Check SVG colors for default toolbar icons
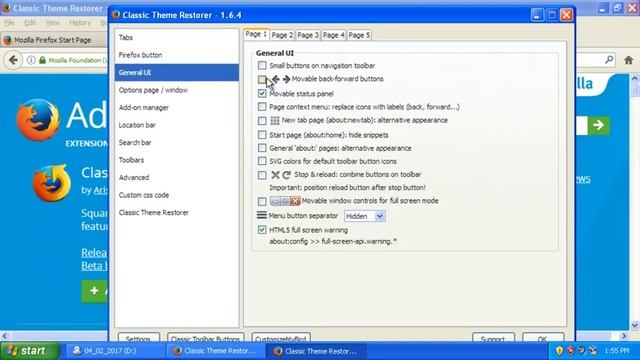The height and width of the screenshot is (360, 640). pyautogui.click(x=262, y=161)
